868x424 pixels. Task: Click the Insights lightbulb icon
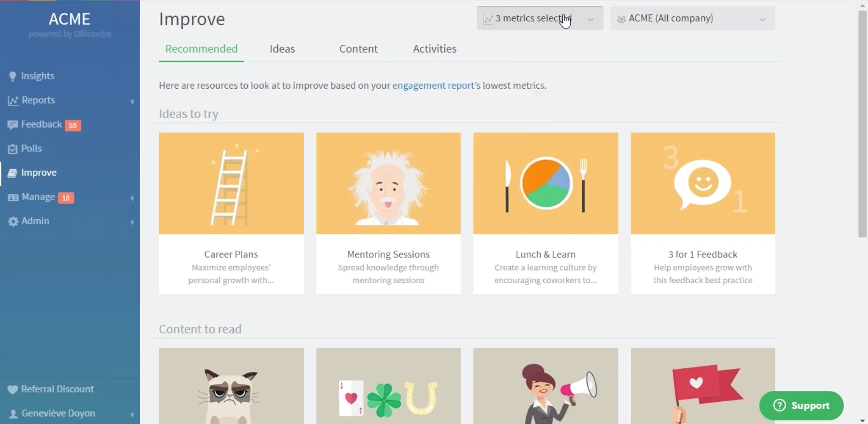coord(13,76)
